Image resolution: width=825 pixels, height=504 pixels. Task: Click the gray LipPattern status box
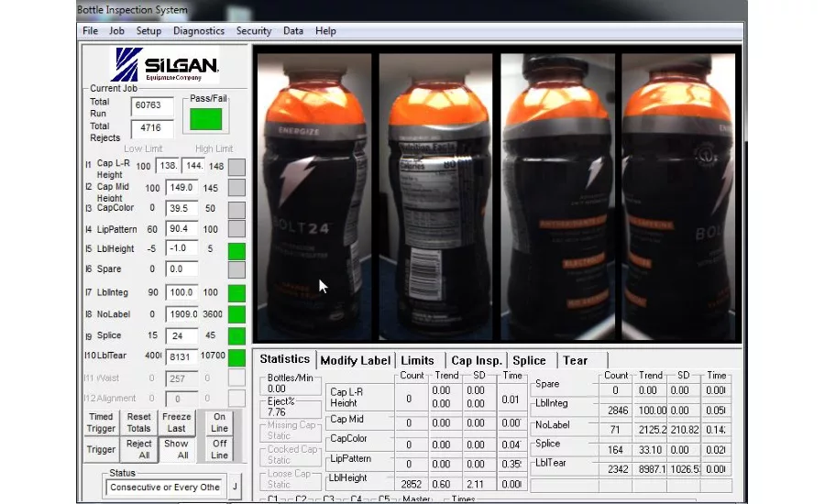(236, 229)
